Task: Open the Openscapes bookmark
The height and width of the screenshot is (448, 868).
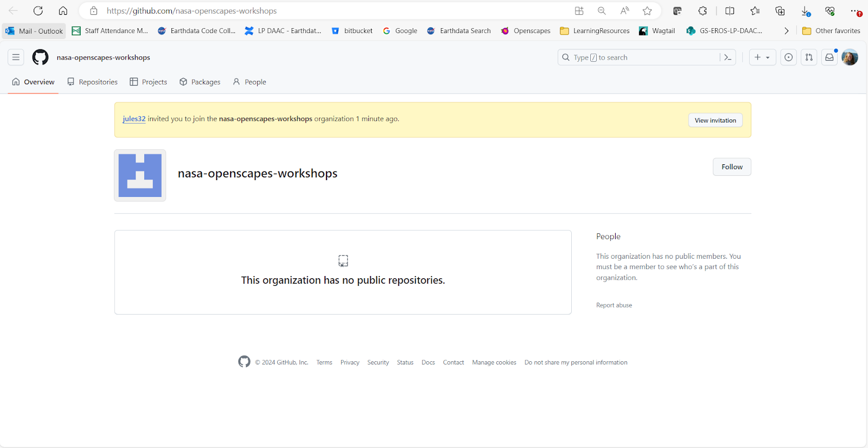Action: pos(526,31)
